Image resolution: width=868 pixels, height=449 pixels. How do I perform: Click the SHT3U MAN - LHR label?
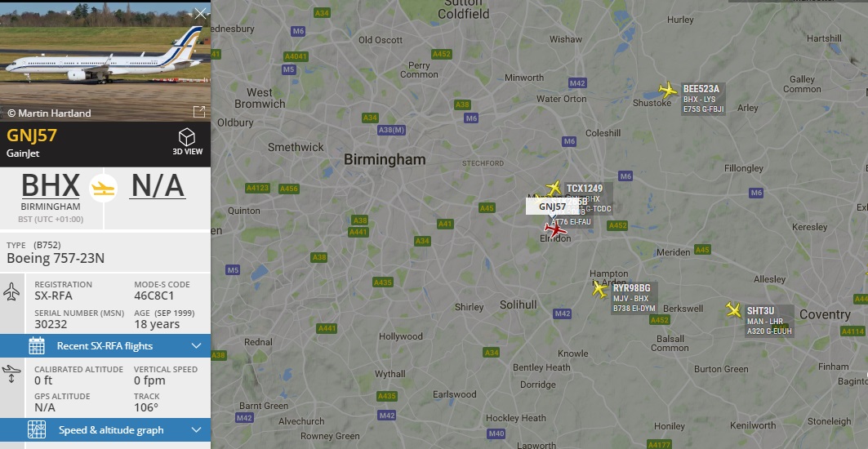(x=769, y=321)
